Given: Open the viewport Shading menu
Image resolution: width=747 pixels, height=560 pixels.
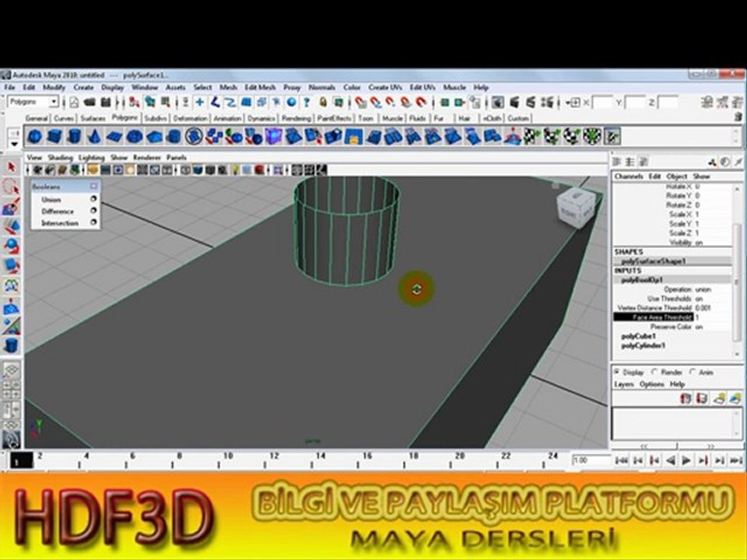Looking at the screenshot, I should (60, 158).
